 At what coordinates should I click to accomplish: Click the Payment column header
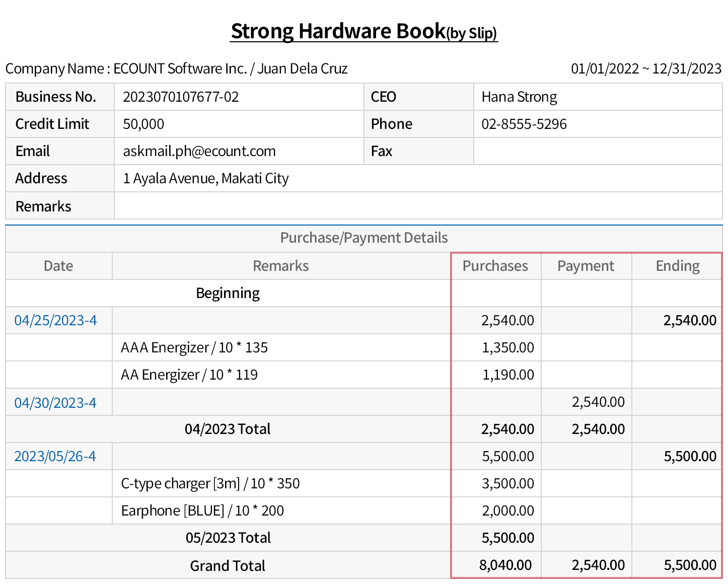coord(586,266)
